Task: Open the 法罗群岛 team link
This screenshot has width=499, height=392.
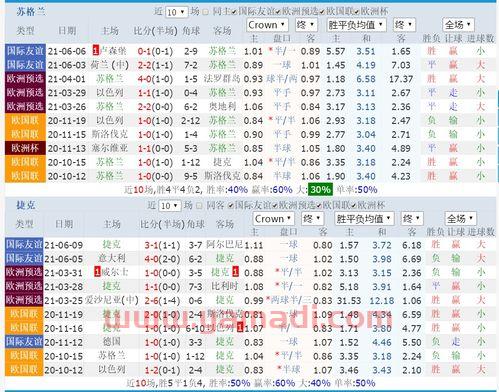Action: pyautogui.click(x=222, y=79)
